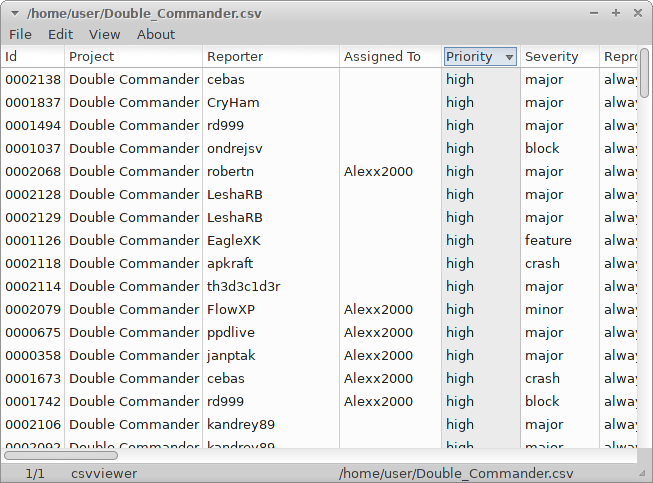Select Alexx2000 in row 0002068
653x483 pixels.
378,172
